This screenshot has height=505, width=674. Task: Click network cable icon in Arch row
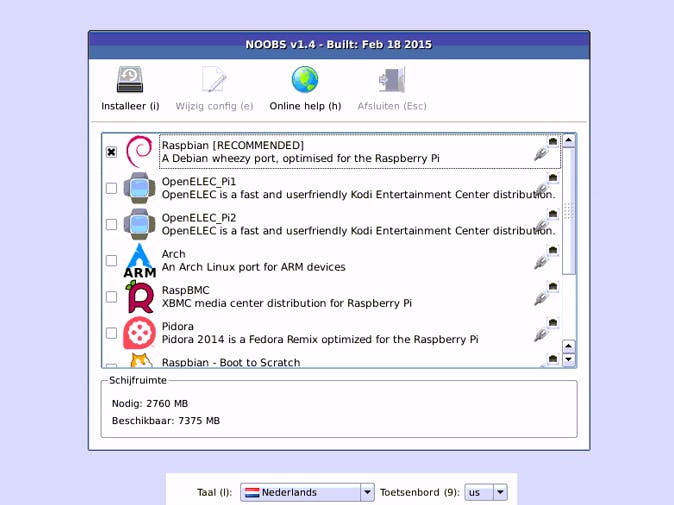pyautogui.click(x=541, y=262)
